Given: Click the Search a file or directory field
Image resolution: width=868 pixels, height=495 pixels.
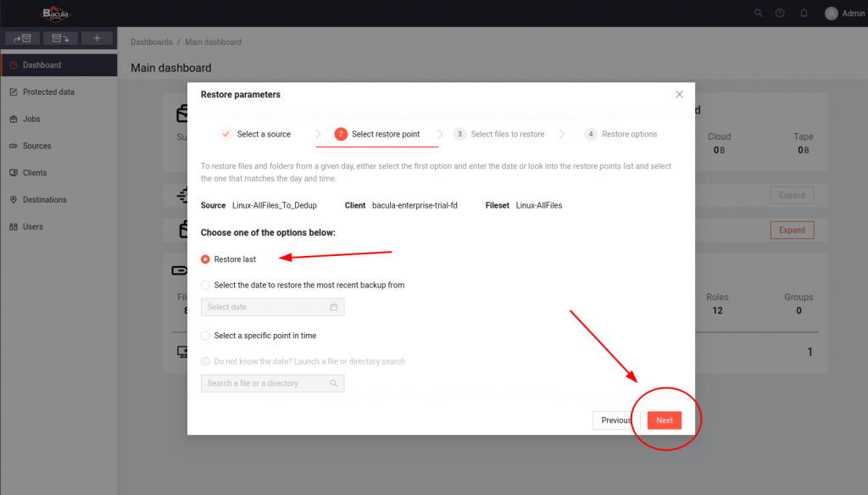Looking at the screenshot, I should (272, 383).
